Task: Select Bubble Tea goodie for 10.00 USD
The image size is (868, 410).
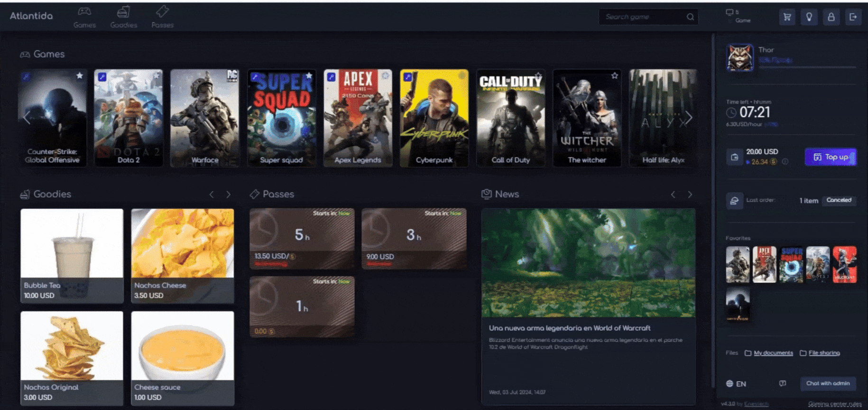Action: coord(72,256)
